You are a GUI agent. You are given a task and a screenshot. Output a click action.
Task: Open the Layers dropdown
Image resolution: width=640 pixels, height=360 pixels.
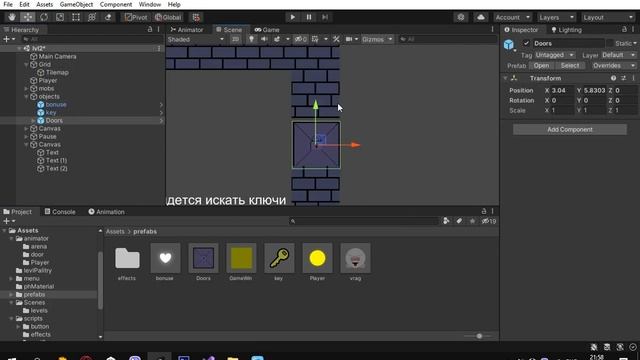pyautogui.click(x=556, y=17)
